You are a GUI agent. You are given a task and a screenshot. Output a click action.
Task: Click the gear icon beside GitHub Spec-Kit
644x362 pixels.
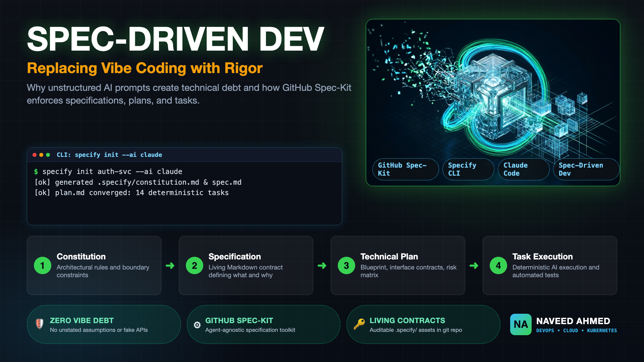[197, 325]
